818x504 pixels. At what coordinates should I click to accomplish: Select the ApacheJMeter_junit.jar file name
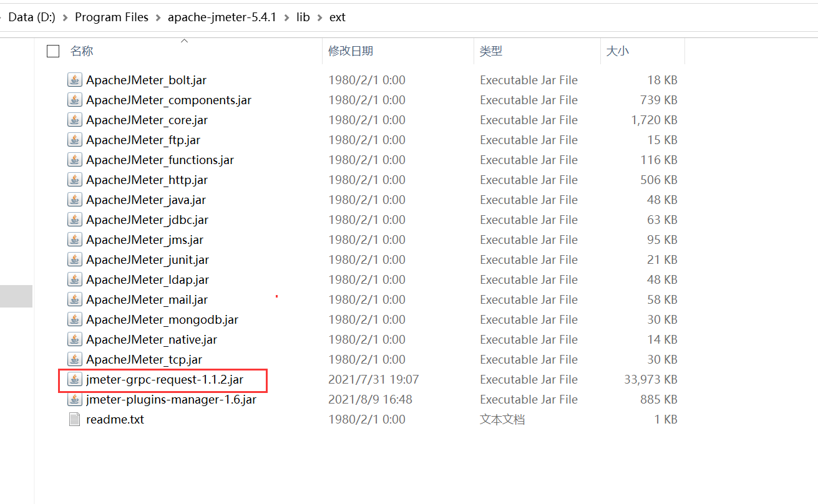coord(148,259)
